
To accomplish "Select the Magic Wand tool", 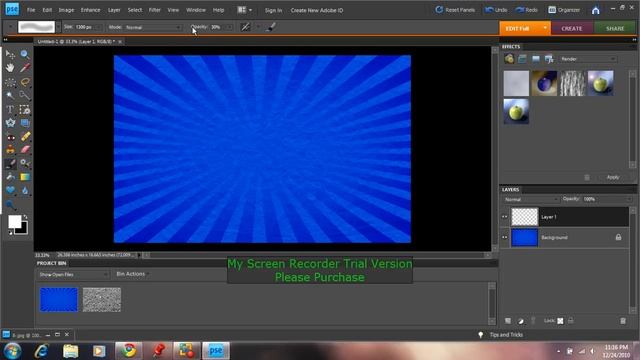I will pos(10,96).
